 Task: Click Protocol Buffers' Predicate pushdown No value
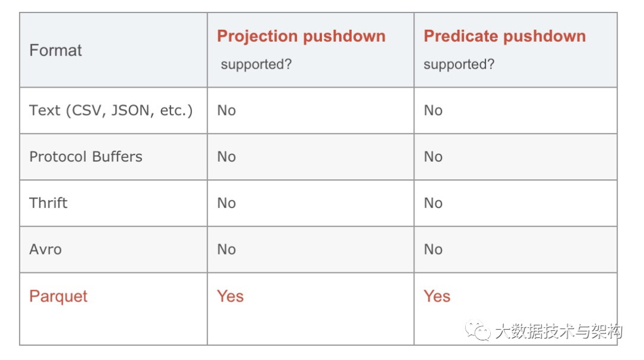[433, 157]
